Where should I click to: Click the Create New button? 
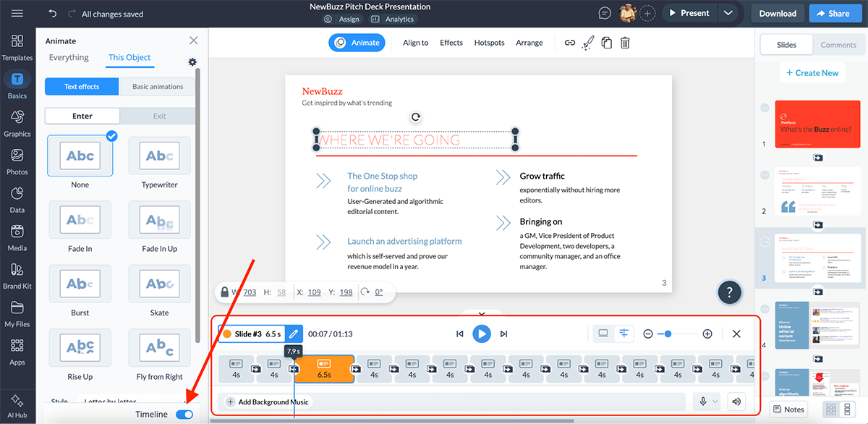click(812, 72)
